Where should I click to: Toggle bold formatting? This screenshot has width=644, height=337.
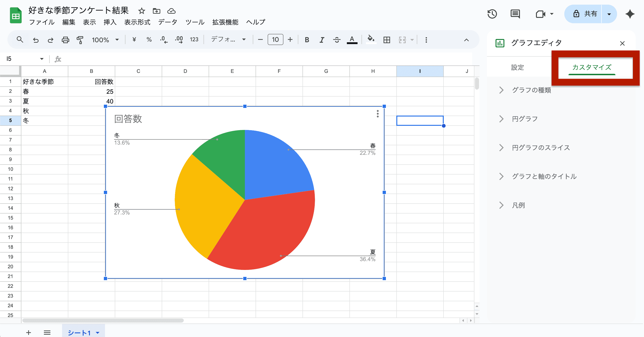pos(307,40)
